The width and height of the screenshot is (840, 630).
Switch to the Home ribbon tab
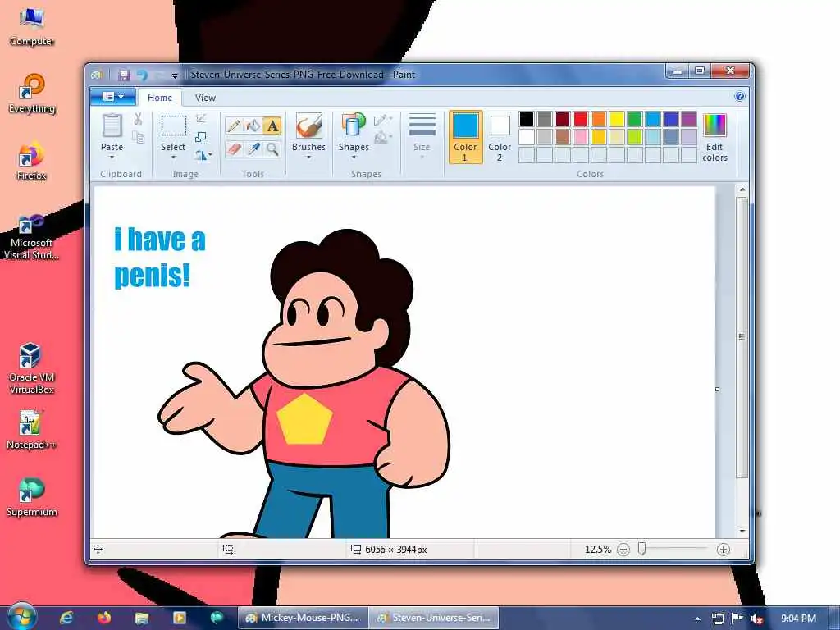pyautogui.click(x=160, y=98)
